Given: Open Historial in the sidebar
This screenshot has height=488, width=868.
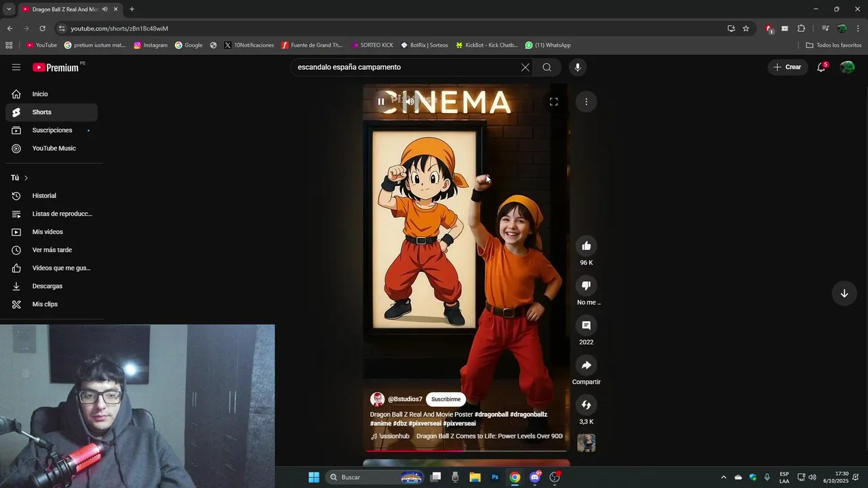Looking at the screenshot, I should pyautogui.click(x=52, y=196).
